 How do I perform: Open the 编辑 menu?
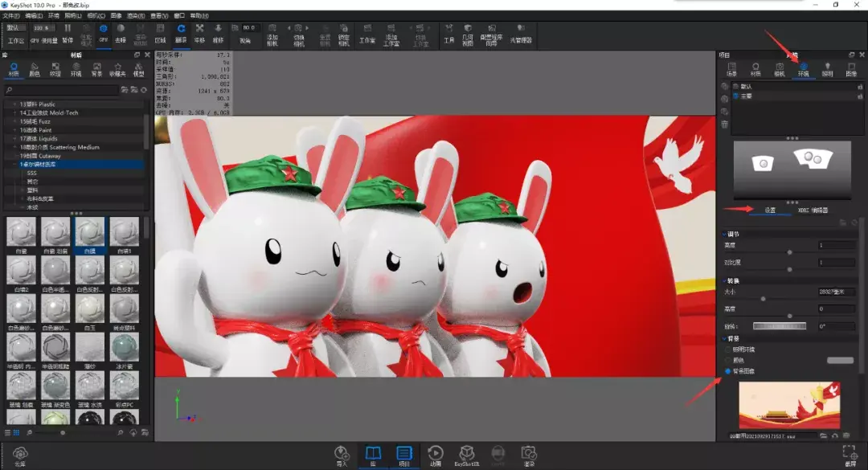point(35,15)
